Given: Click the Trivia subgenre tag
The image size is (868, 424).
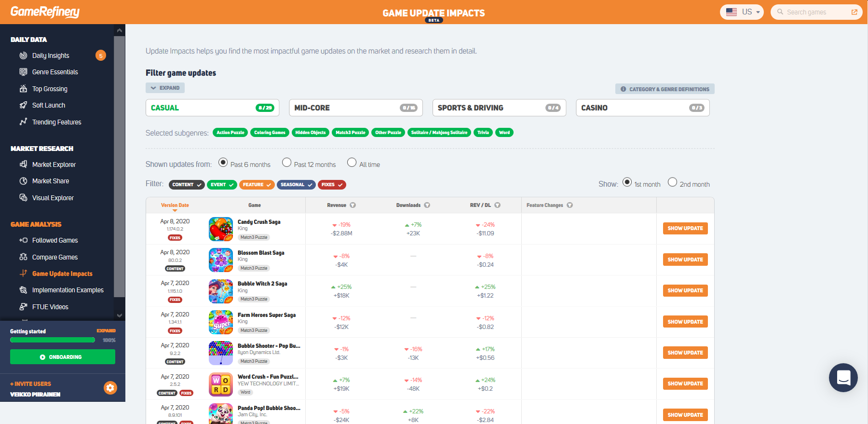Looking at the screenshot, I should pos(483,133).
